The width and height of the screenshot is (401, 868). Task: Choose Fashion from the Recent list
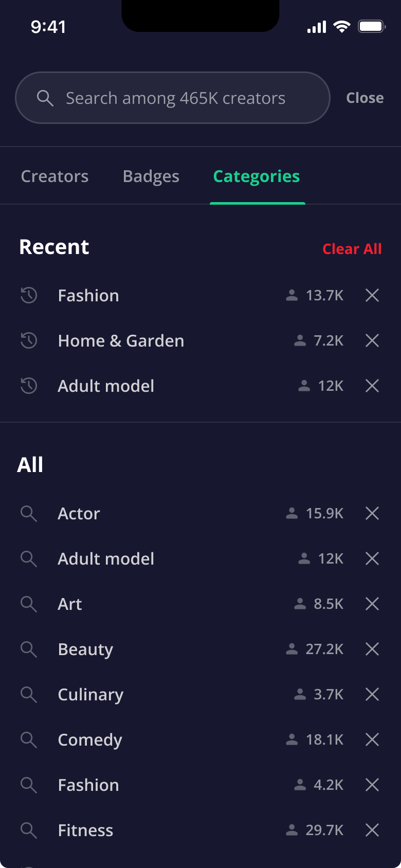tap(88, 295)
